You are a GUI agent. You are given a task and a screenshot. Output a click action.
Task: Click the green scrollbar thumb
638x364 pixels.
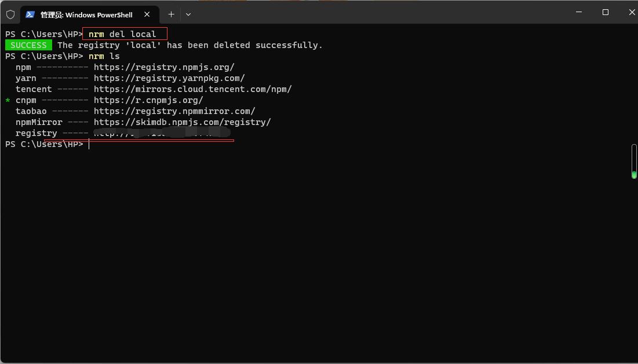(634, 175)
